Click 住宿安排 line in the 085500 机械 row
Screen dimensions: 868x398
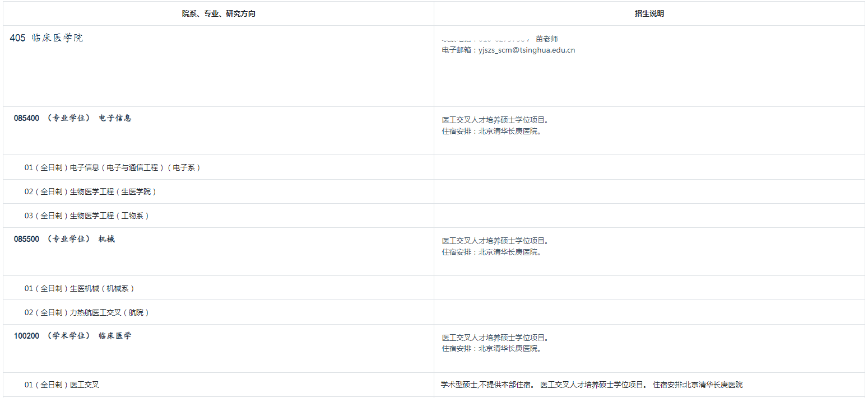pyautogui.click(x=491, y=252)
